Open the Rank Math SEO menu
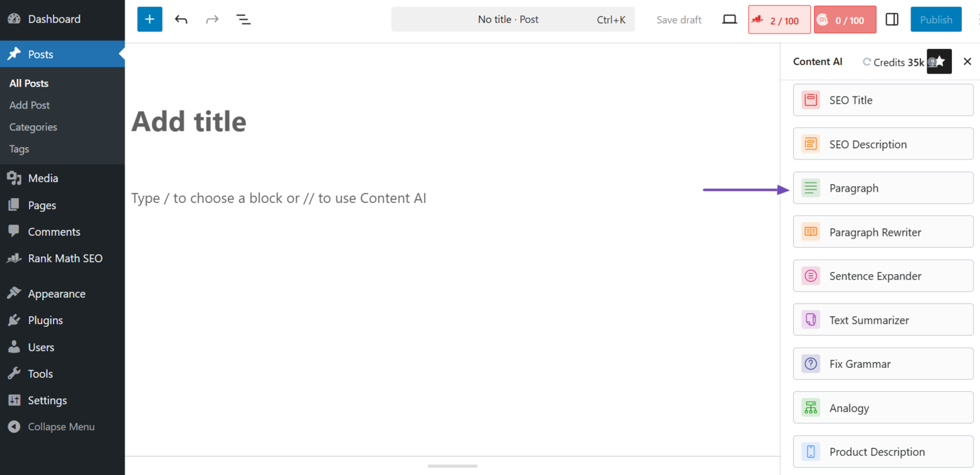Screen dimensions: 980x475 pos(62,258)
